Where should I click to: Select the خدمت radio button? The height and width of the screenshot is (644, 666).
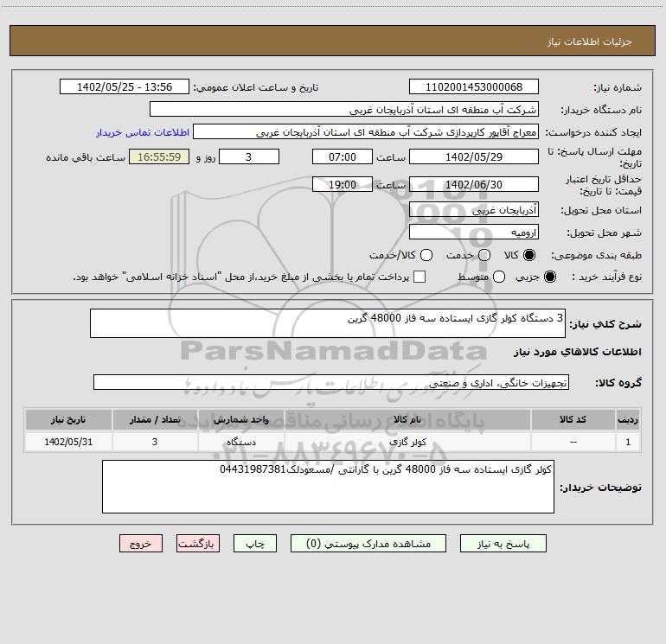click(x=484, y=255)
